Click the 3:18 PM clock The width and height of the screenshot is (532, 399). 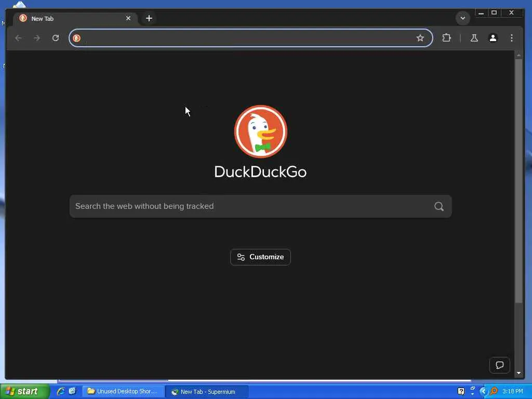(x=513, y=392)
